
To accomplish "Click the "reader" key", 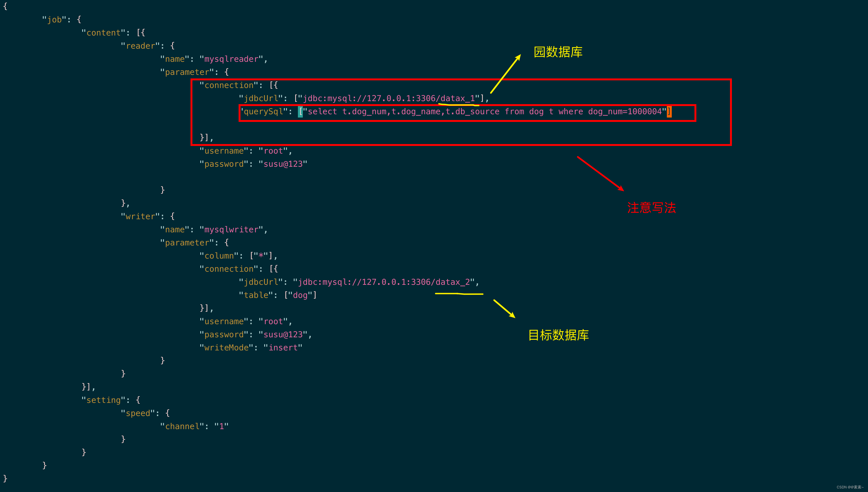I will (140, 46).
